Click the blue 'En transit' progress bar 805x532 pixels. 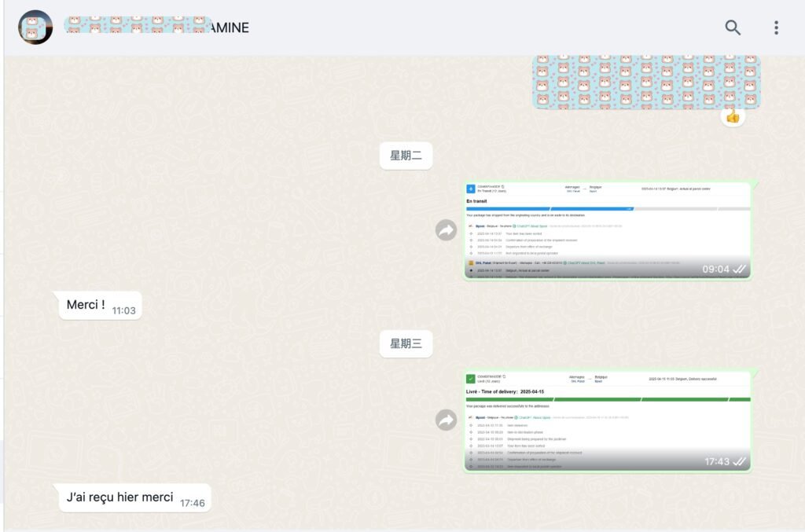(550, 209)
